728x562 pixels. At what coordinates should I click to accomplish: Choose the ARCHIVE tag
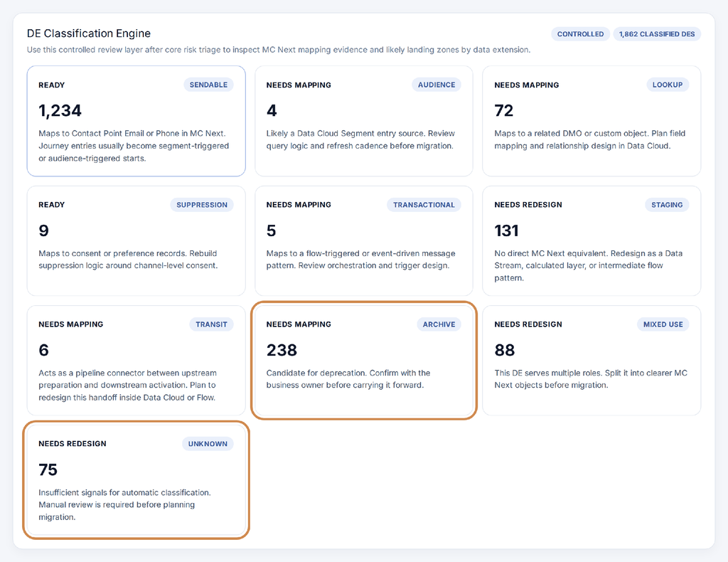click(439, 324)
